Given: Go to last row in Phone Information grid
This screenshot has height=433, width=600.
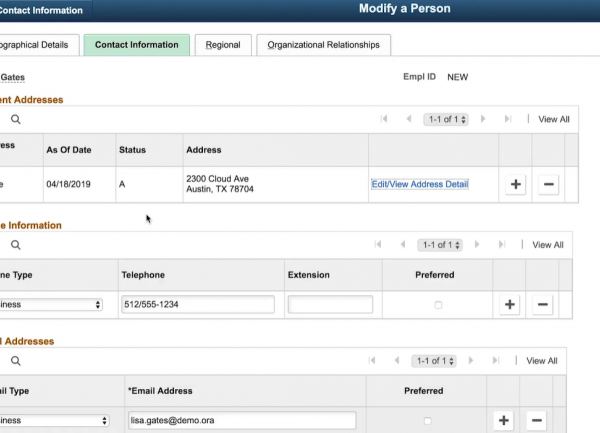Looking at the screenshot, I should [502, 244].
